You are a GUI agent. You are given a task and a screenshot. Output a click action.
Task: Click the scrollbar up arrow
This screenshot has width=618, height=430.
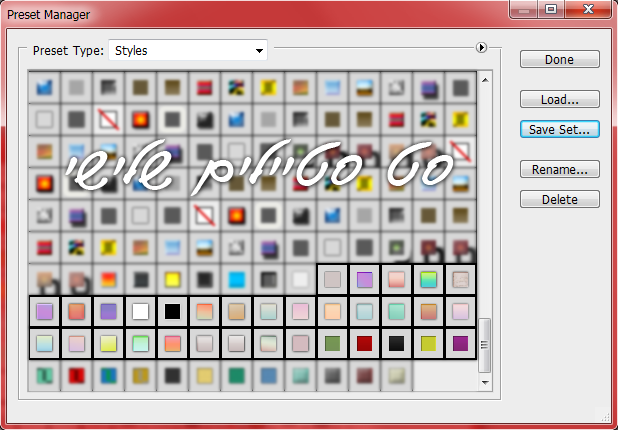(485, 80)
